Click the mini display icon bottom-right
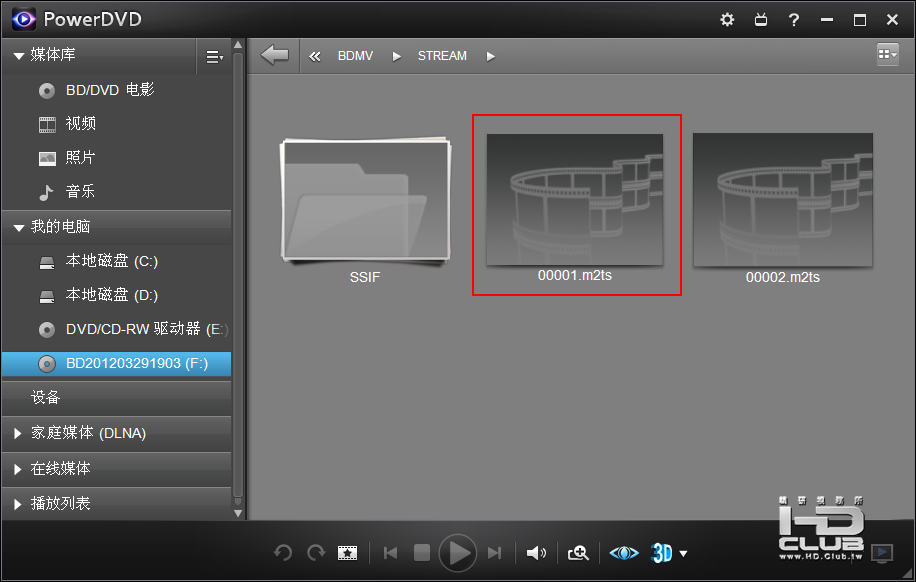Viewport: 916px width, 582px height. [882, 552]
